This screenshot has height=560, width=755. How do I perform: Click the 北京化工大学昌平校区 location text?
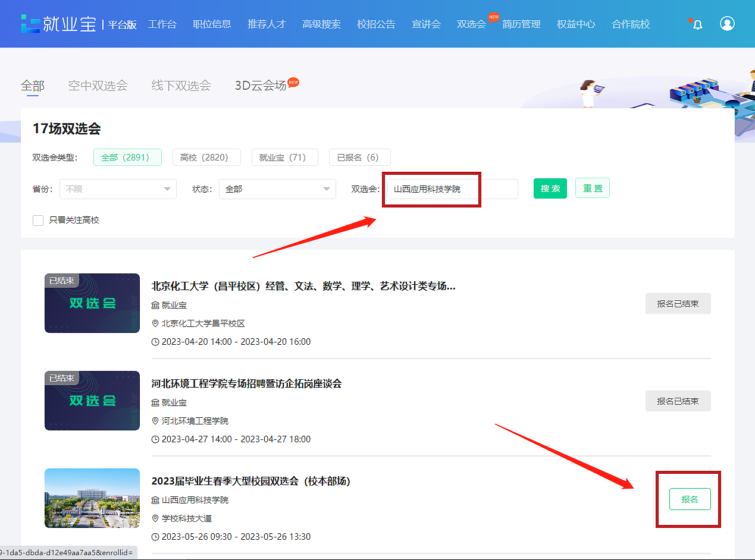click(x=203, y=323)
